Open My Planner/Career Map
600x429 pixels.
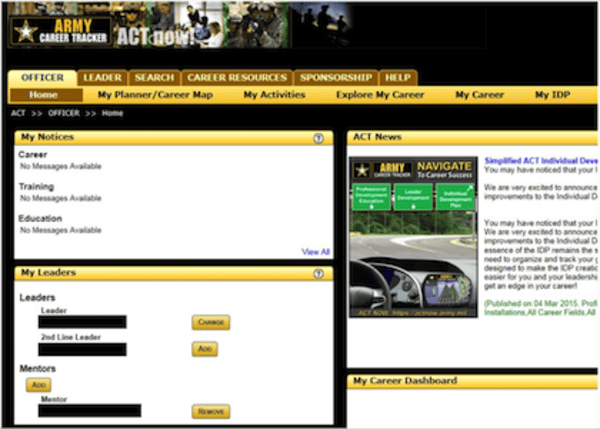(x=155, y=95)
